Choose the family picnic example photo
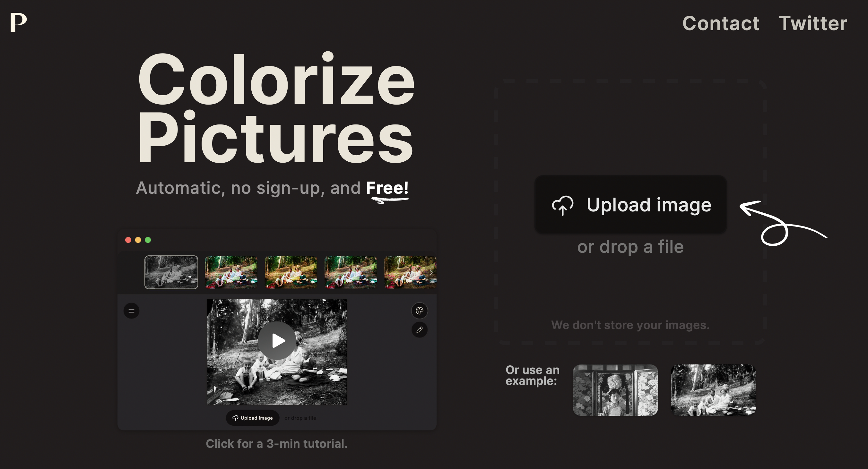The height and width of the screenshot is (469, 868). (x=713, y=390)
